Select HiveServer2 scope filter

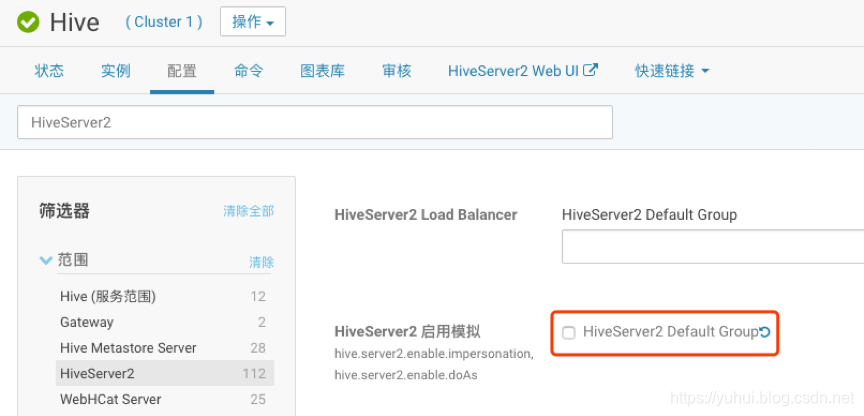click(165, 374)
